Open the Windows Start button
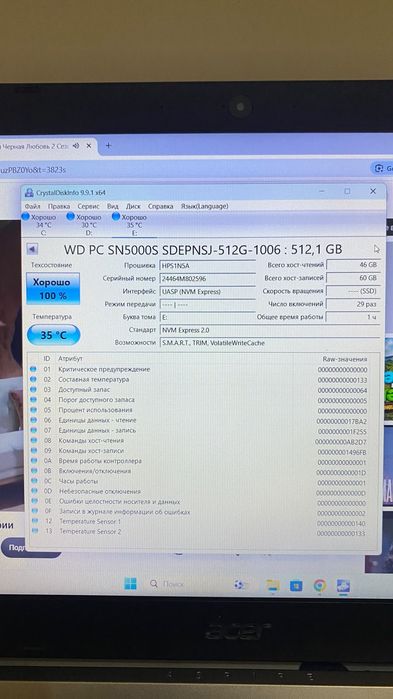 pyautogui.click(x=130, y=584)
